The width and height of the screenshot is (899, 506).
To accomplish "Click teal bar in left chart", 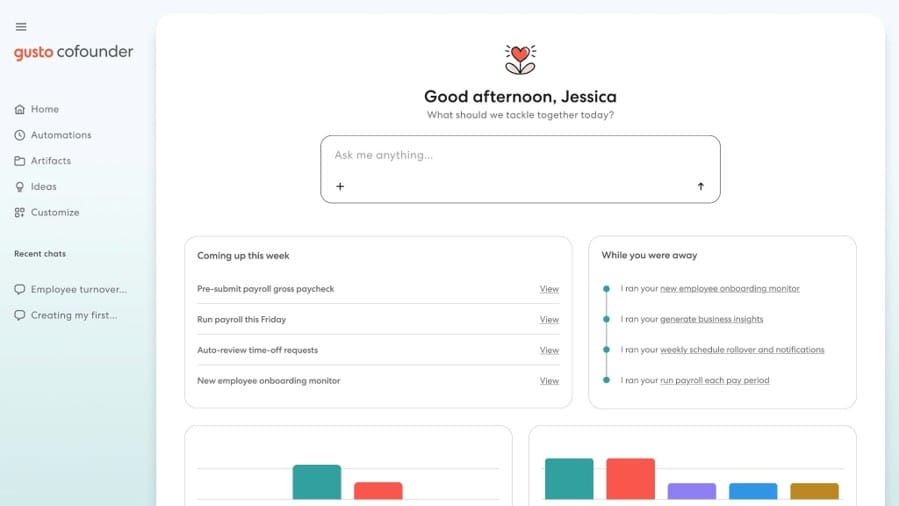I will 317,482.
